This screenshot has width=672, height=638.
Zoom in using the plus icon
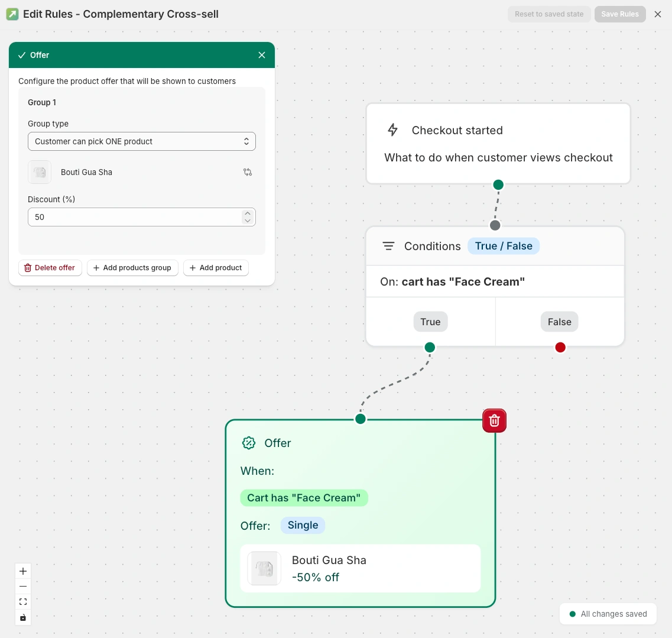tap(22, 571)
